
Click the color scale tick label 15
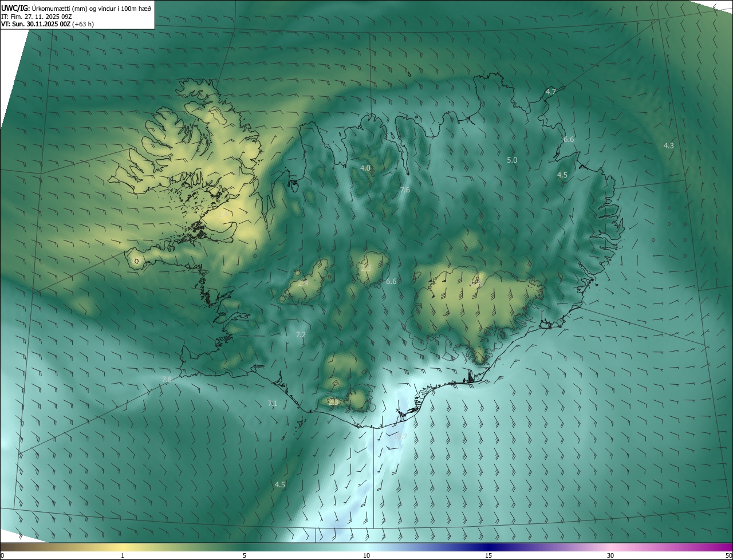pyautogui.click(x=488, y=555)
